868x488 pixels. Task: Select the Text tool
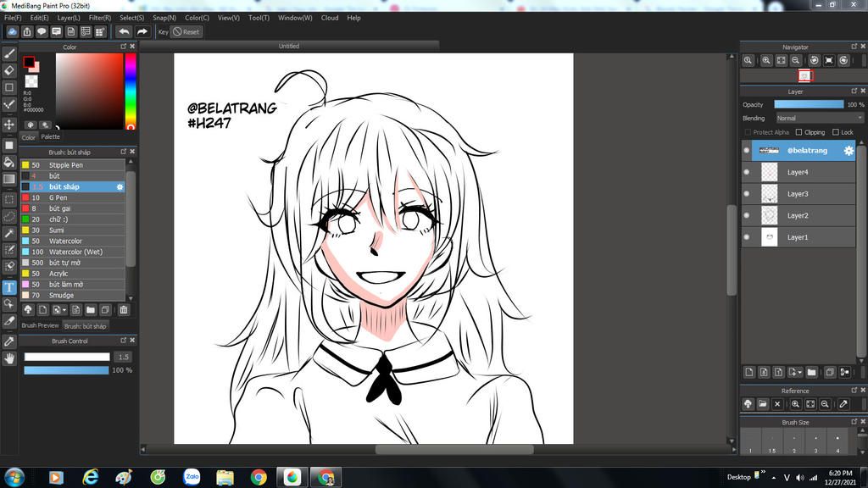(8, 287)
